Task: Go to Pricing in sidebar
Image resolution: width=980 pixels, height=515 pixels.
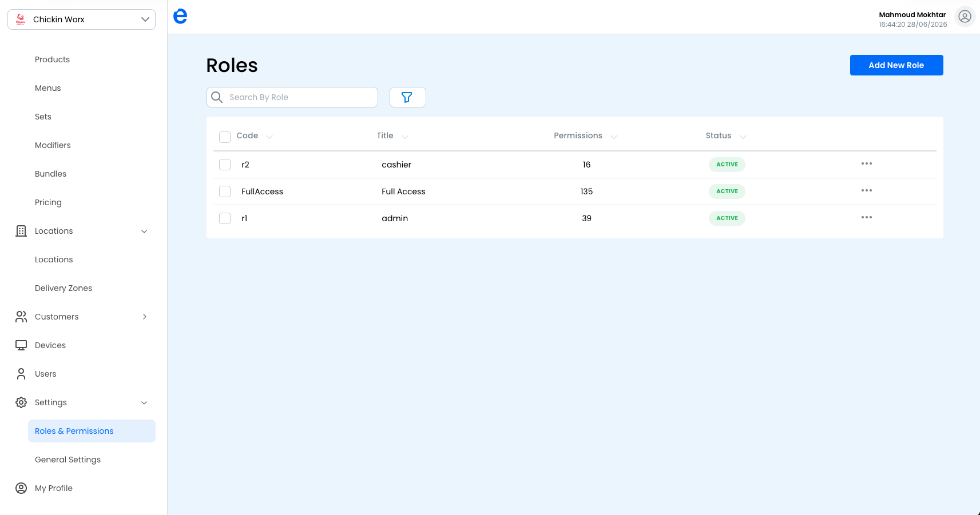Action: 48,202
